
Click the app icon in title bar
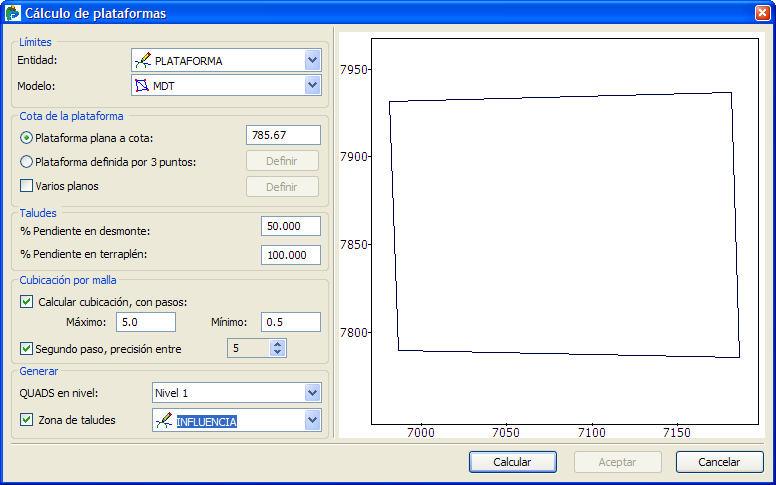(x=13, y=13)
